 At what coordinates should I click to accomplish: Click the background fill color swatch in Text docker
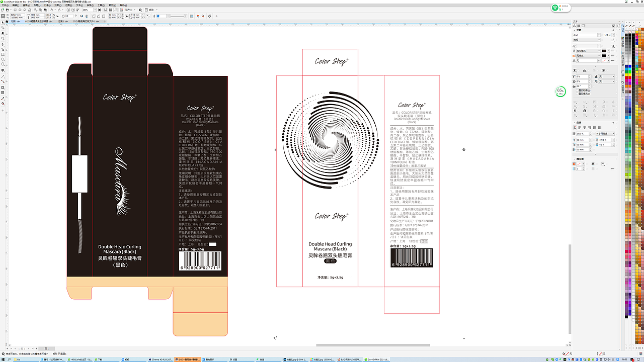coord(604,56)
